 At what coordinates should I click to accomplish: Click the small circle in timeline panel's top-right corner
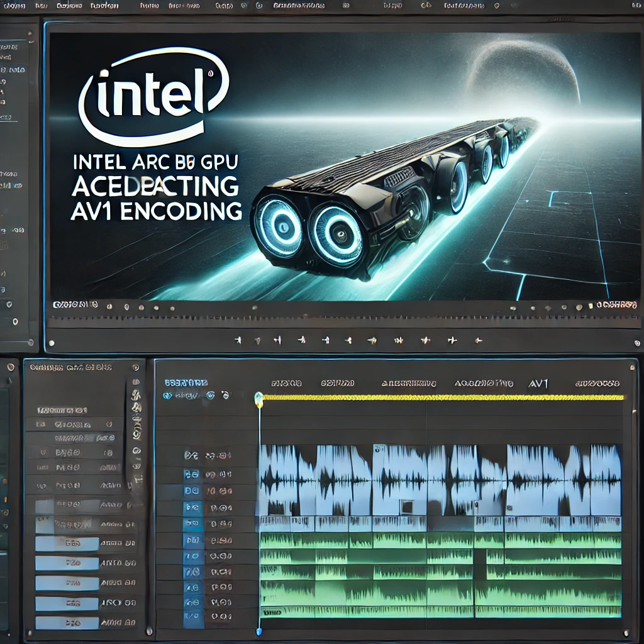pos(633,368)
